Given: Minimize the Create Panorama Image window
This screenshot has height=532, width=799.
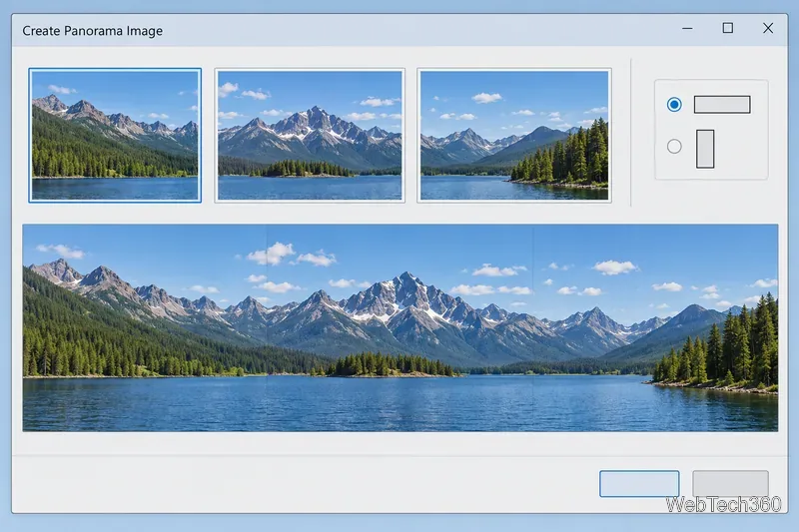Looking at the screenshot, I should [687, 29].
